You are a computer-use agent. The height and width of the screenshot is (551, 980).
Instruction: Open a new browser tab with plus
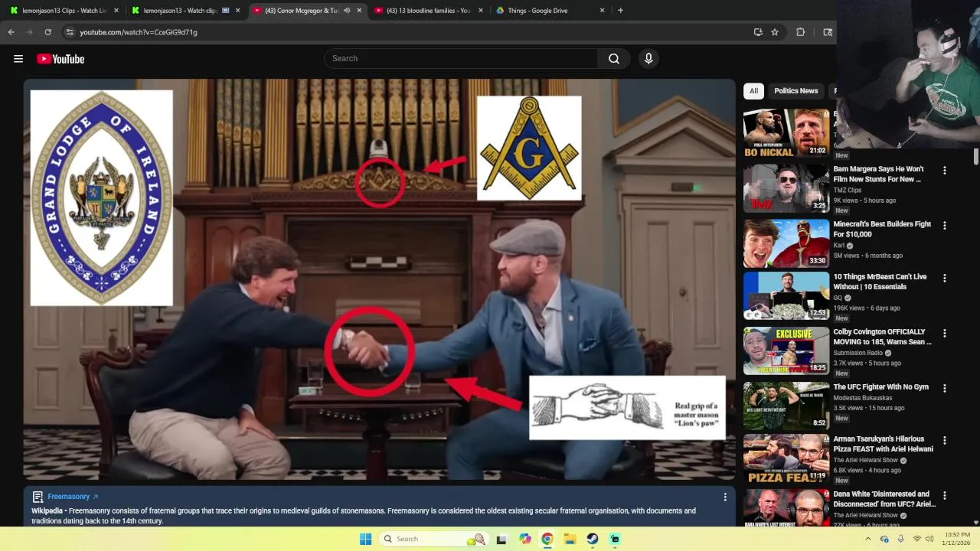[620, 11]
